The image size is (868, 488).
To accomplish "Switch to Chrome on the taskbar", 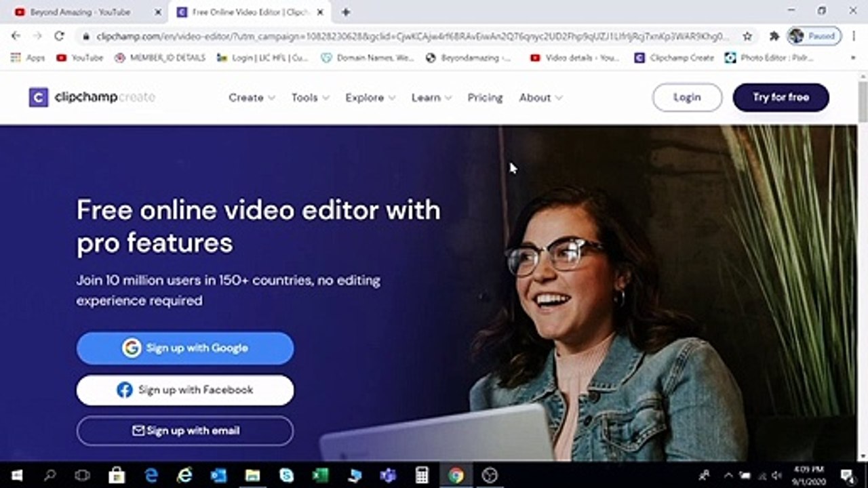I will tap(456, 475).
